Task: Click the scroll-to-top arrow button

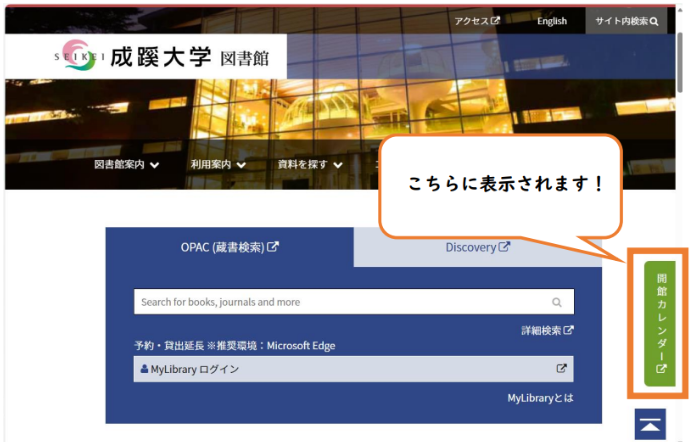Action: [651, 424]
